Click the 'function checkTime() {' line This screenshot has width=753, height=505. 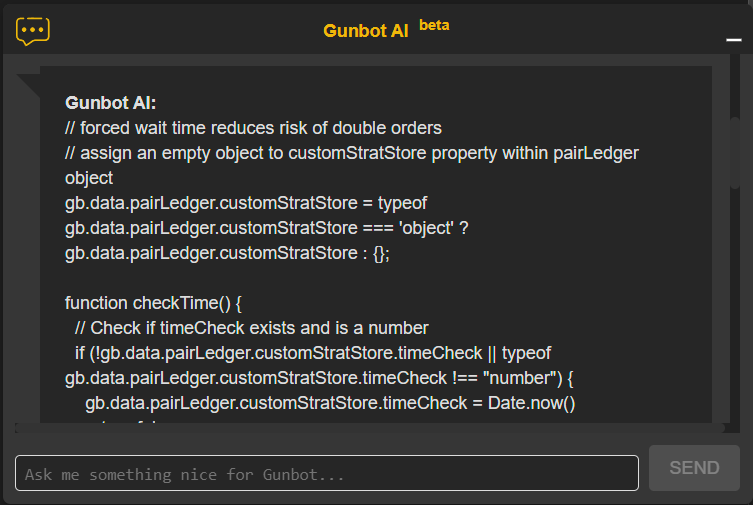153,303
